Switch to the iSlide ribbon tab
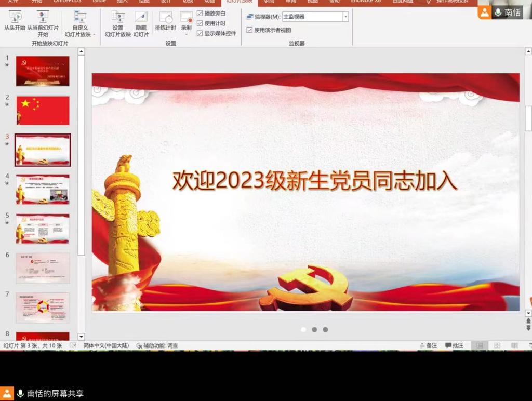Image resolution: width=532 pixels, height=401 pixels. click(x=99, y=2)
